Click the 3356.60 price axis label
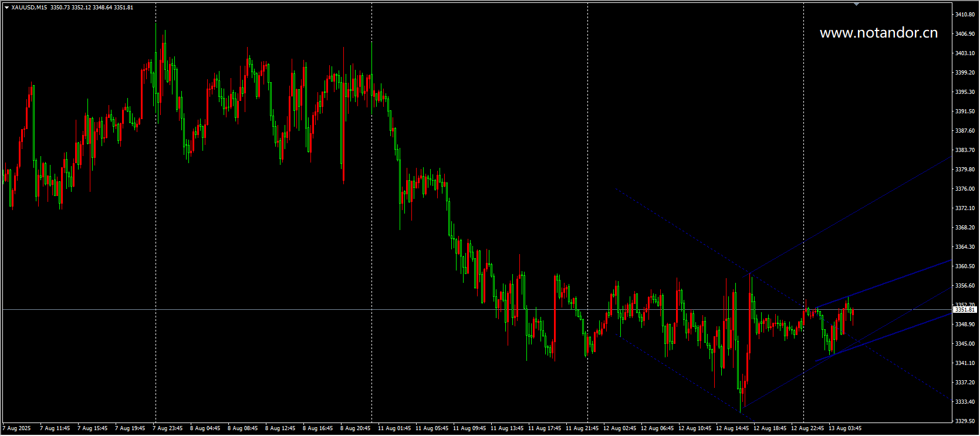980x436 pixels. [965, 286]
